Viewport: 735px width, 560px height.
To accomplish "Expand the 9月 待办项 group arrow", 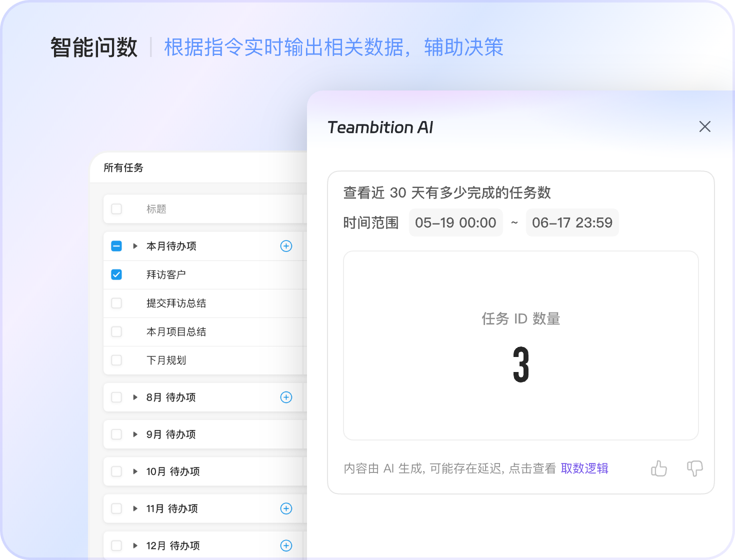I will pos(135,434).
